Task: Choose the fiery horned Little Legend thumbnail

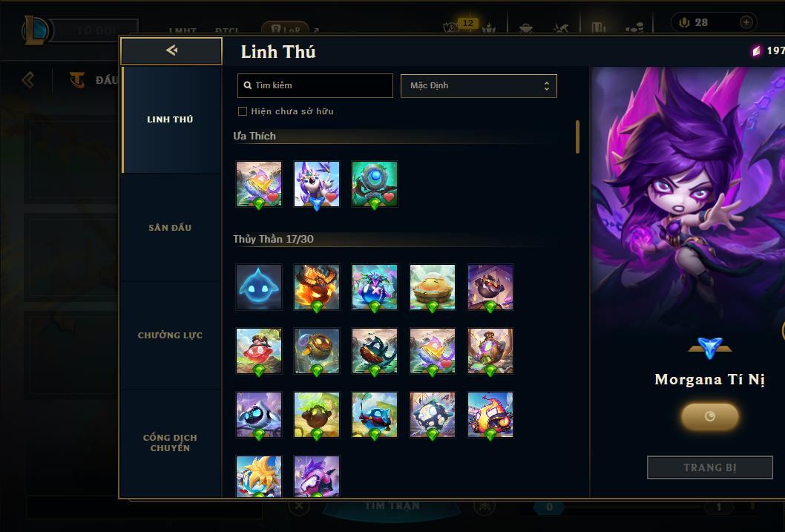Action: (x=316, y=287)
